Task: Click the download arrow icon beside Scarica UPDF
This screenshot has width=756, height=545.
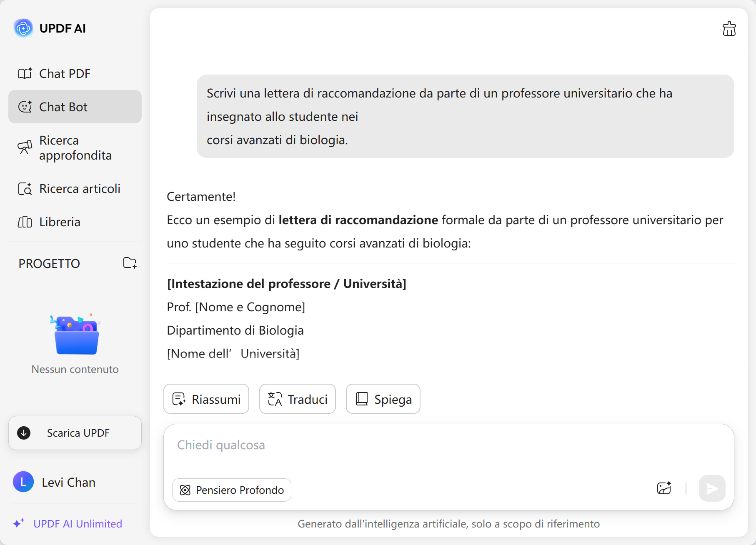Action: [x=24, y=433]
